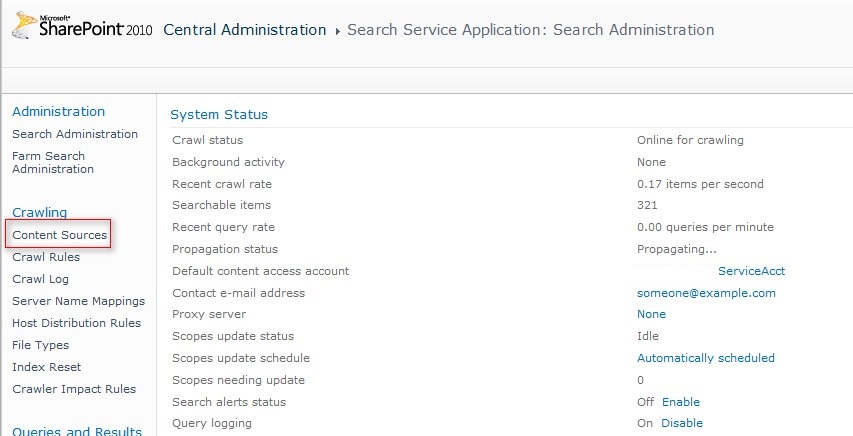The height and width of the screenshot is (436, 853).
Task: Go to Host Distribution Rules
Action: [76, 323]
